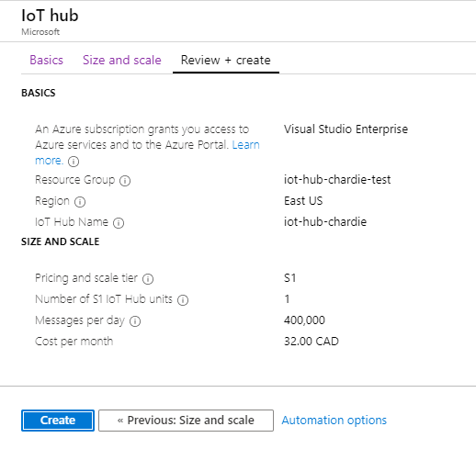Click the Resource Group info icon

[x=125, y=181]
